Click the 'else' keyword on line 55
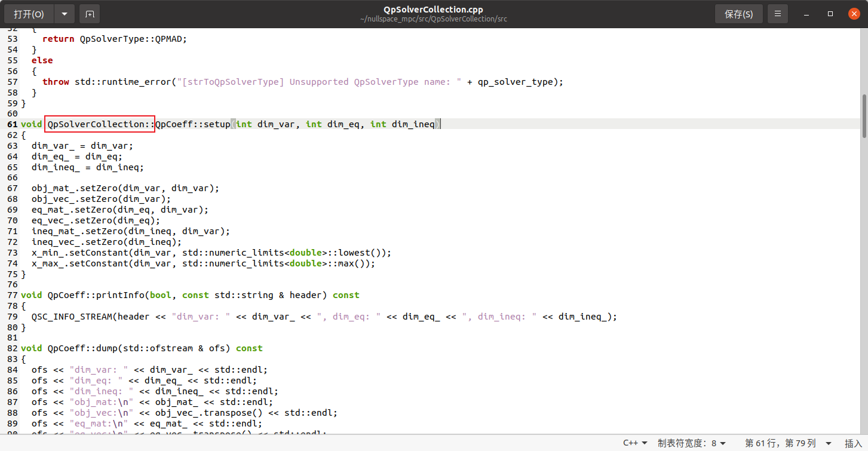This screenshot has width=868, height=451. pos(42,60)
